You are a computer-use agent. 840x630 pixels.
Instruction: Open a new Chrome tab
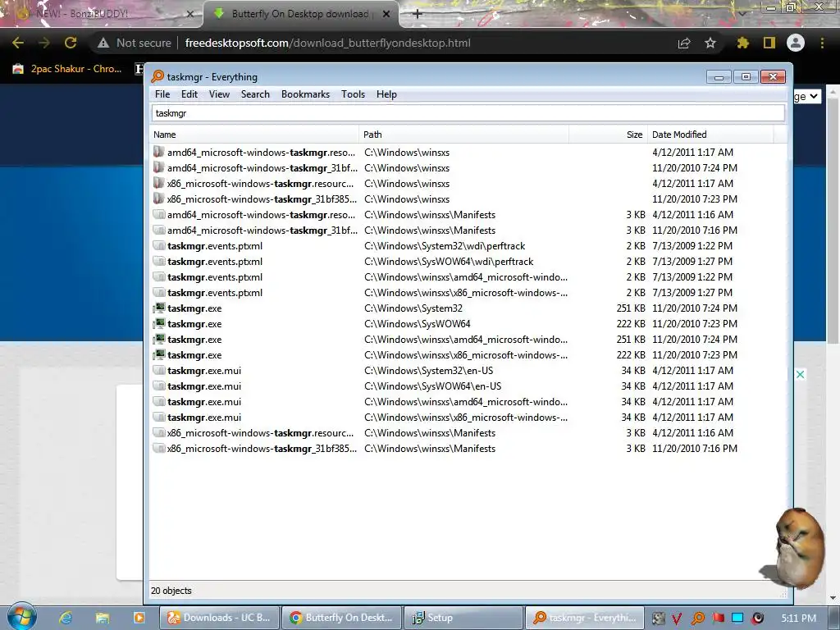tap(418, 14)
